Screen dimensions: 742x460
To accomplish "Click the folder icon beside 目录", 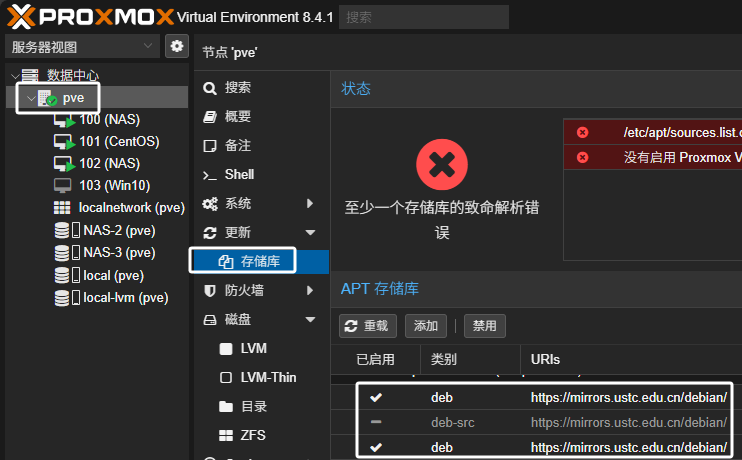I will pyautogui.click(x=226, y=407).
